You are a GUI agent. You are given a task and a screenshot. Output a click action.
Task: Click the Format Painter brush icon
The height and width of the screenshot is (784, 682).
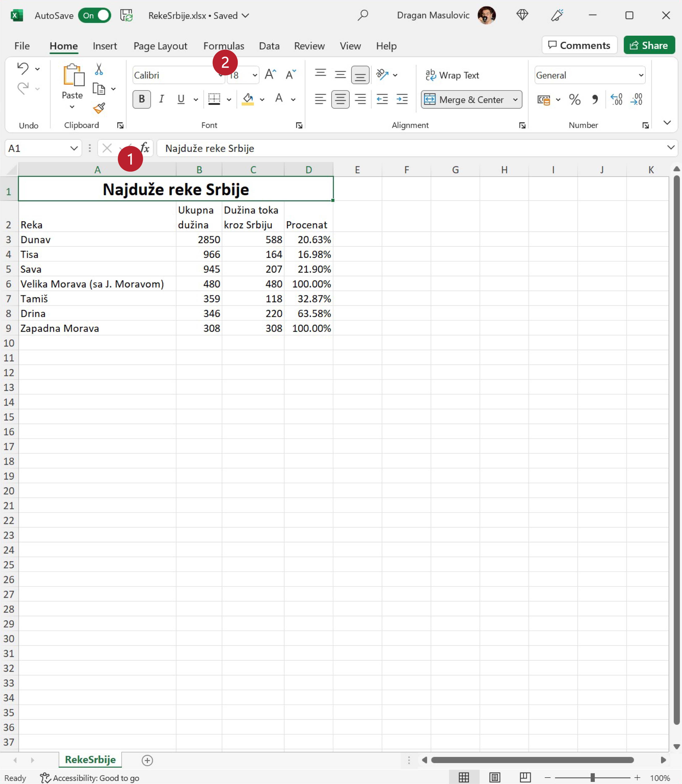click(99, 108)
